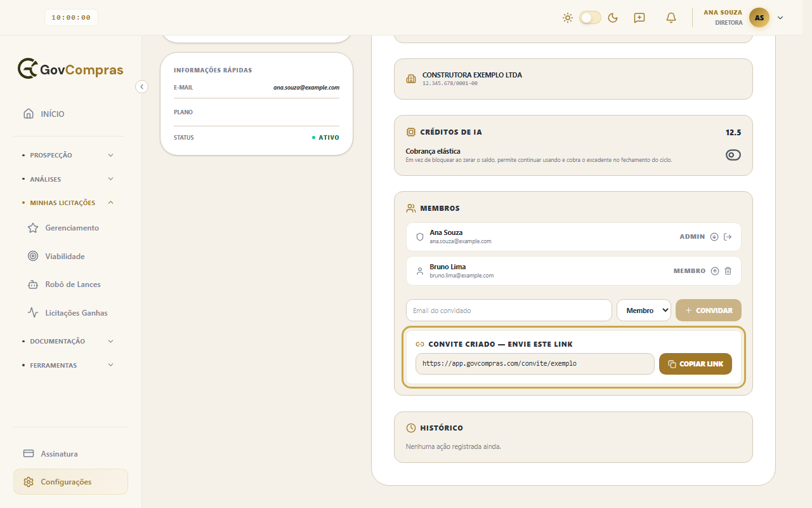Click the Copiar Link button
812x508 pixels.
695,364
